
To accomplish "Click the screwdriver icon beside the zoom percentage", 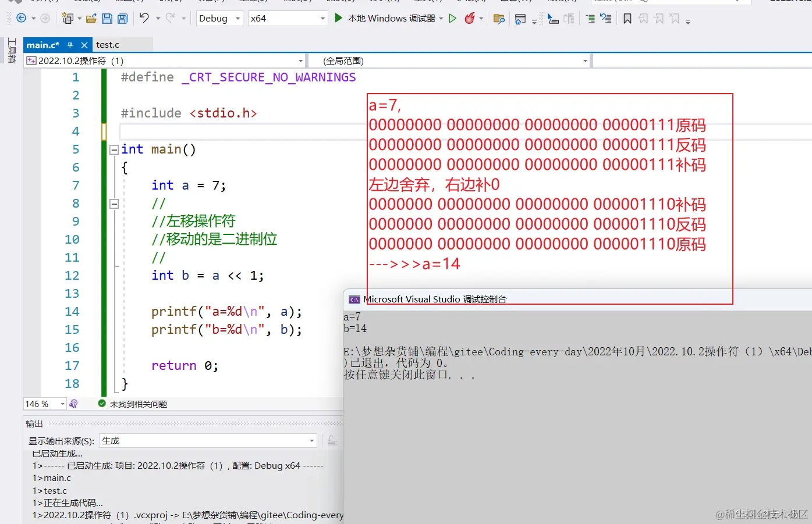I will tap(73, 404).
